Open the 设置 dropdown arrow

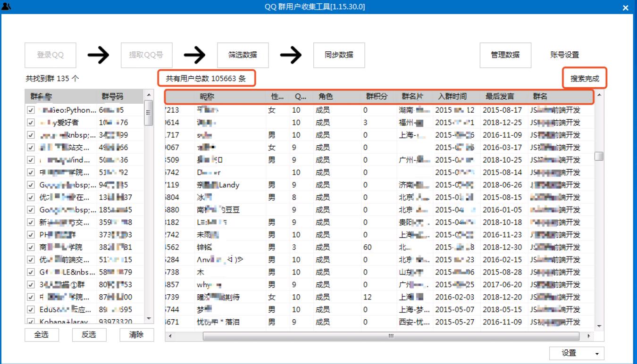pos(596,353)
